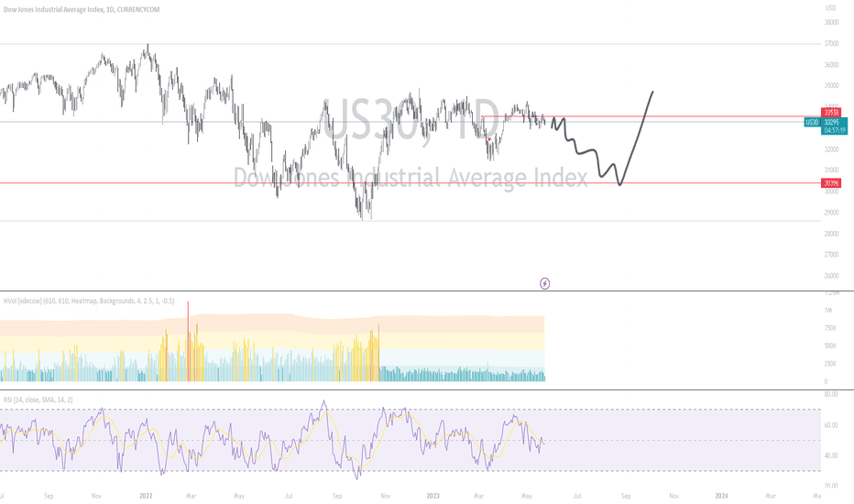Click the 500K volume axis label
This screenshot has height=504, width=854.
[x=830, y=346]
